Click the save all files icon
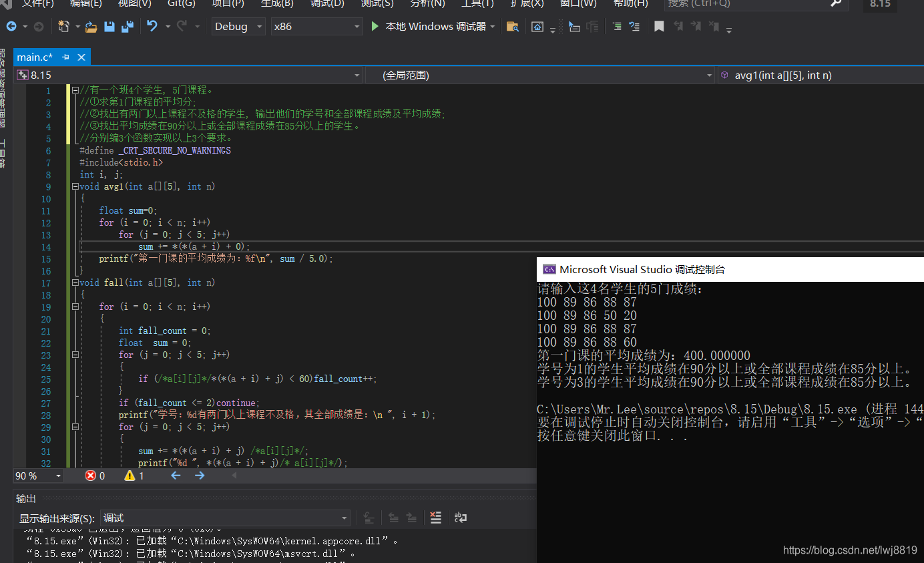 [127, 27]
